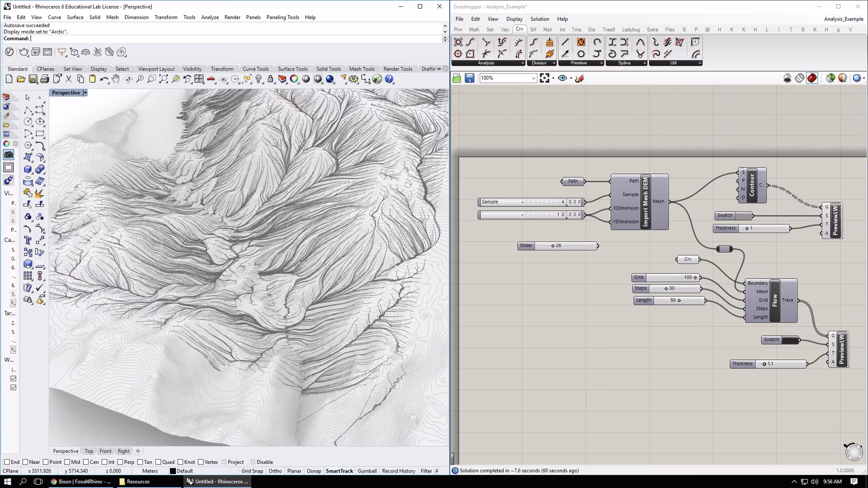Click the orange Circle primitive component icon

[x=581, y=42]
